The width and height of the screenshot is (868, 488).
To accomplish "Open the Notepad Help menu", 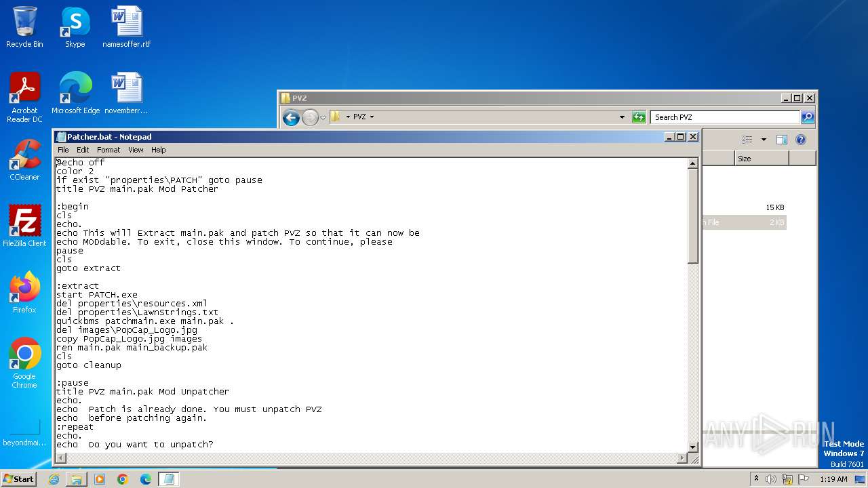I will point(158,150).
